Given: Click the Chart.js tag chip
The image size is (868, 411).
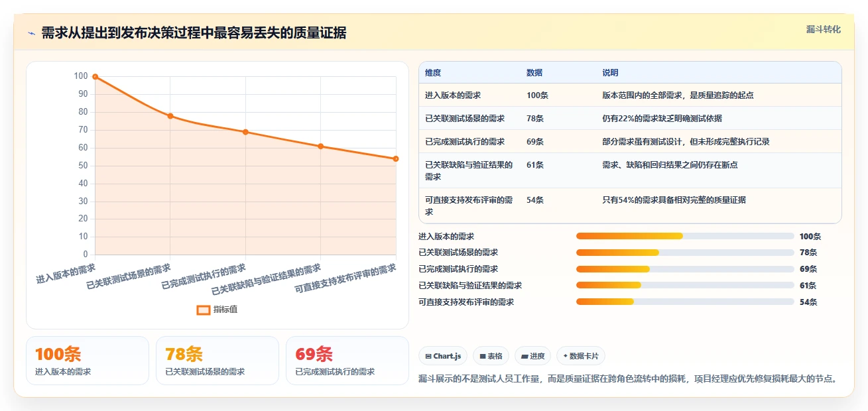Looking at the screenshot, I should click(443, 356).
